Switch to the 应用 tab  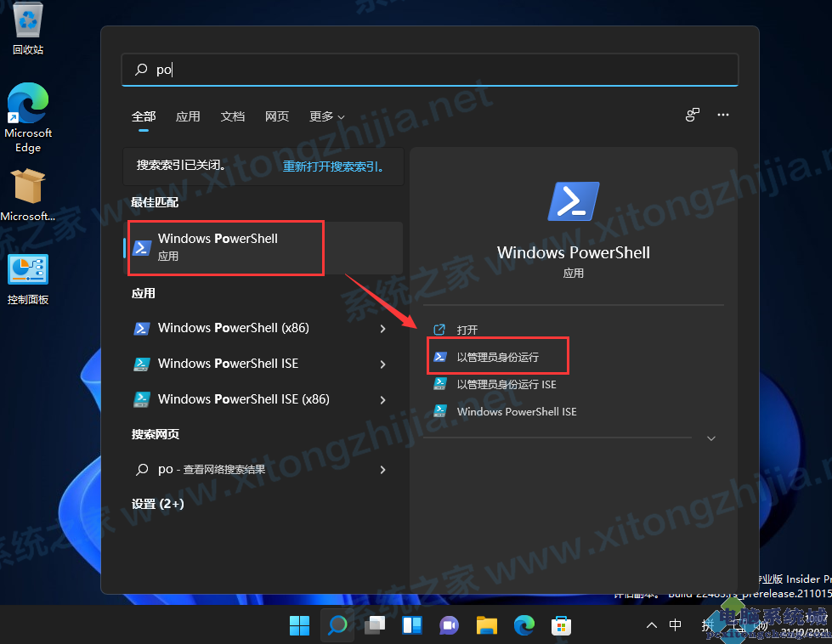[x=188, y=116]
